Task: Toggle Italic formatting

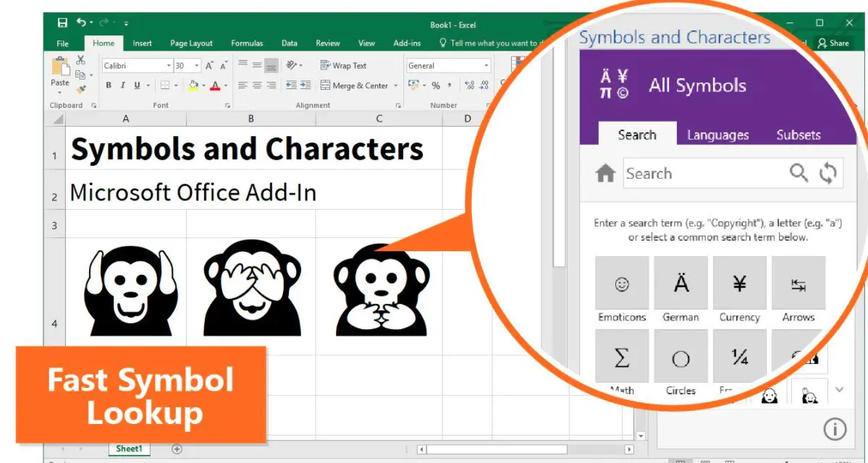Action: coord(122,85)
